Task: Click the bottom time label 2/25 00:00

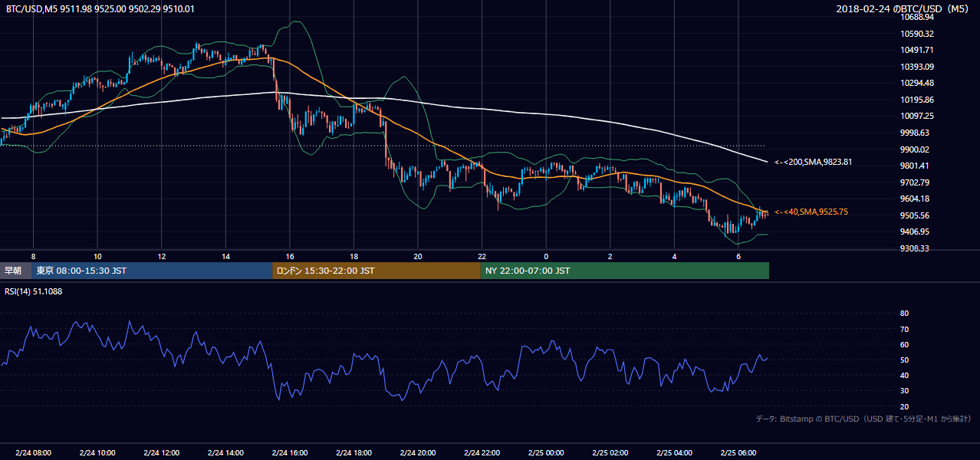Action: point(546,453)
